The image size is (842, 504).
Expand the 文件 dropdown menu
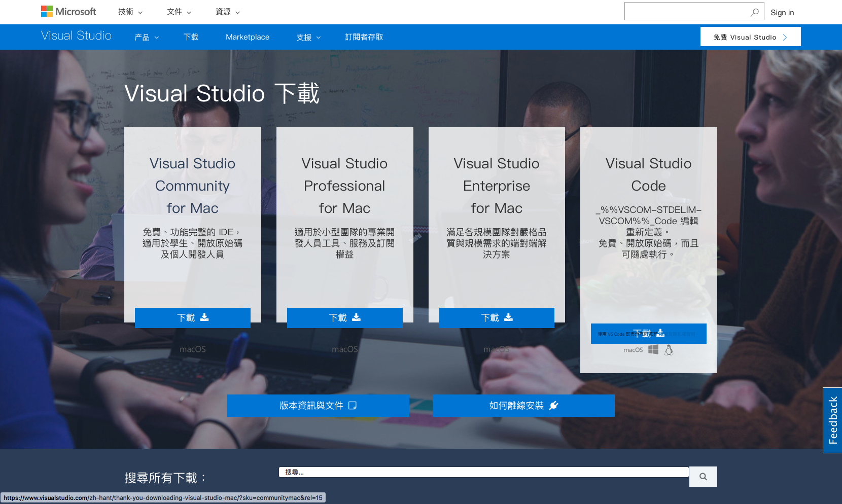[179, 12]
